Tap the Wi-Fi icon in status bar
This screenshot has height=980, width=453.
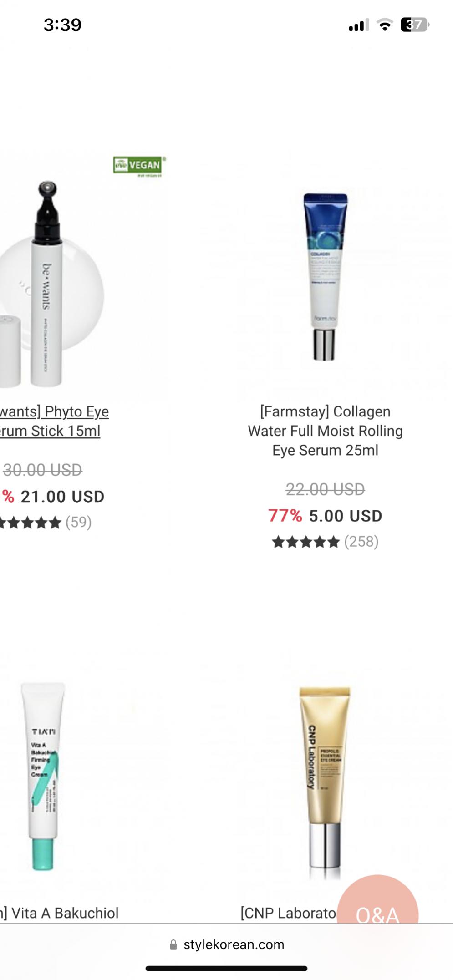point(385,25)
